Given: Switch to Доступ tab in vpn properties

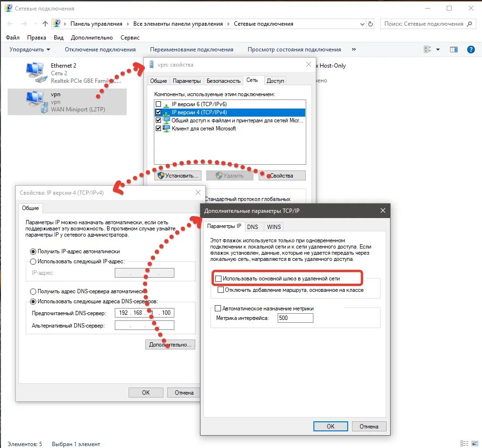Looking at the screenshot, I should coord(275,81).
